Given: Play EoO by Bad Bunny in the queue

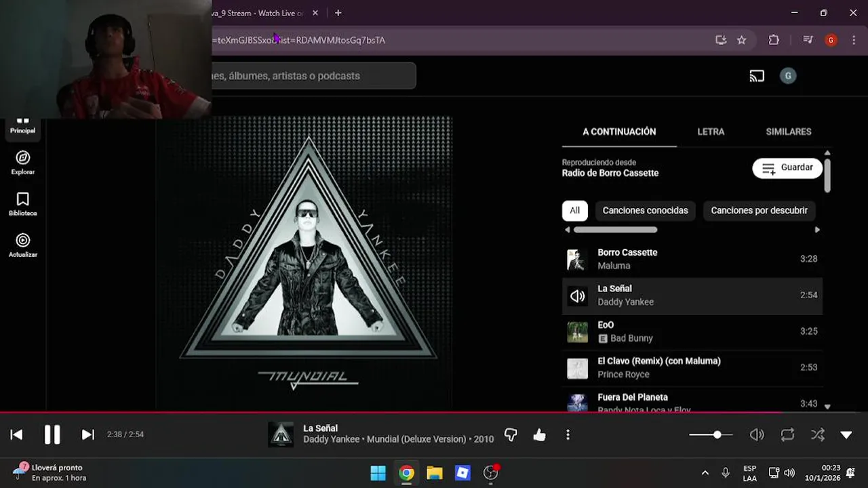Looking at the screenshot, I should tap(692, 331).
